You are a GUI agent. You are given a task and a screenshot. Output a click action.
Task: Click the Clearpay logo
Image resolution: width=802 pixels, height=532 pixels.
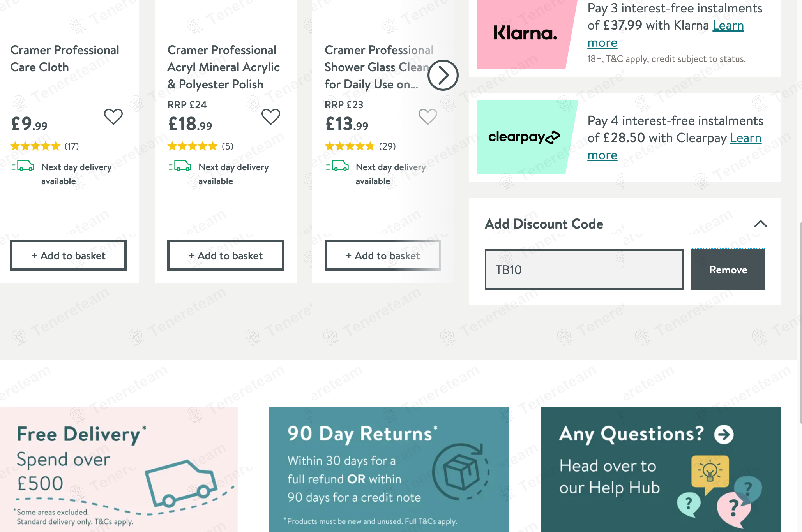pyautogui.click(x=524, y=137)
